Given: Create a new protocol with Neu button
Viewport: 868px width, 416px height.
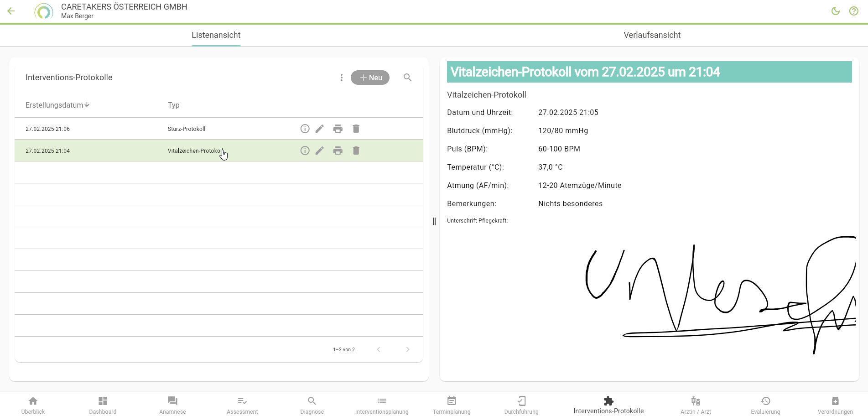Looking at the screenshot, I should [370, 78].
